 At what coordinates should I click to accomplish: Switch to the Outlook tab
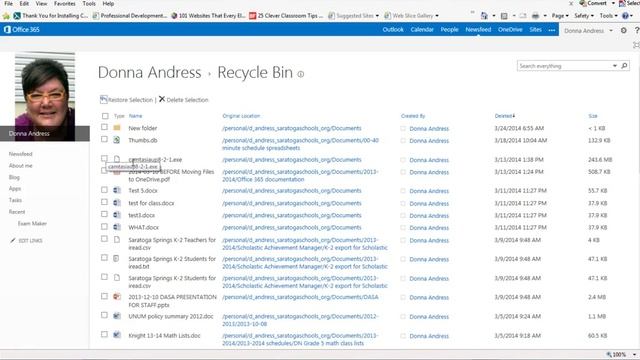point(393,30)
